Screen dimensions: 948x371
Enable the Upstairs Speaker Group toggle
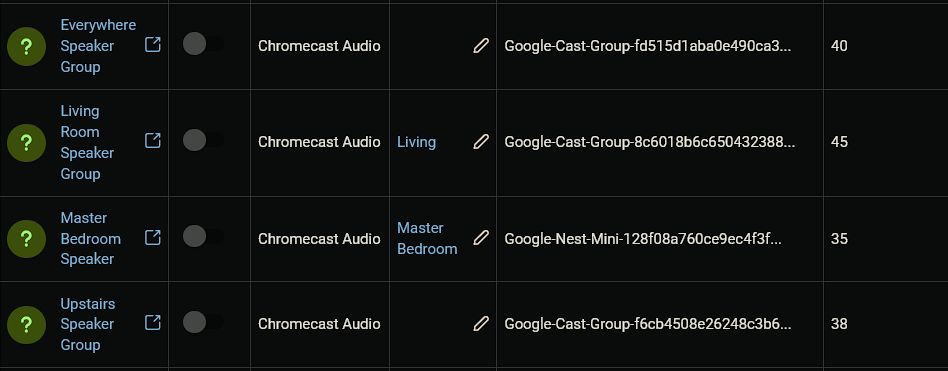click(203, 321)
